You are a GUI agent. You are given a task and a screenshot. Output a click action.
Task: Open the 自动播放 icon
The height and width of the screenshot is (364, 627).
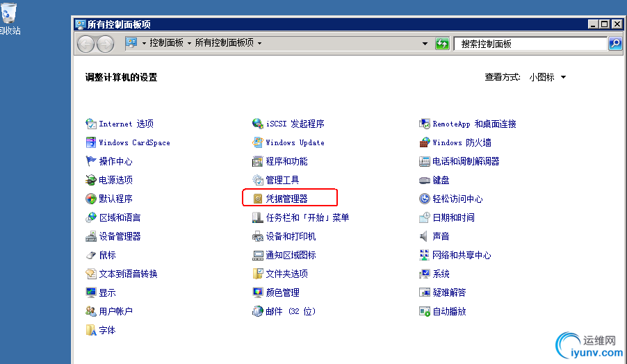coord(424,311)
